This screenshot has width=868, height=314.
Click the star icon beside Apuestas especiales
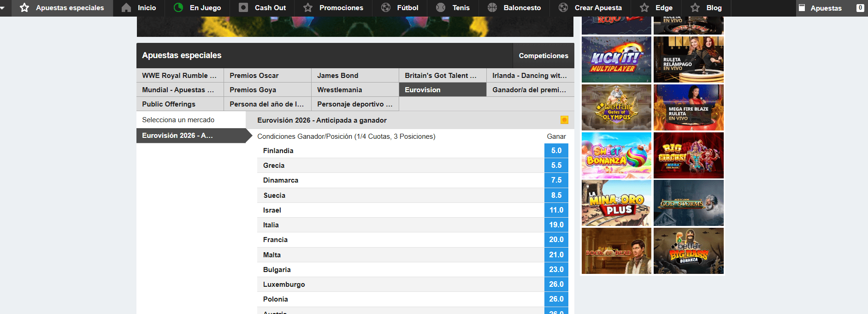point(24,7)
